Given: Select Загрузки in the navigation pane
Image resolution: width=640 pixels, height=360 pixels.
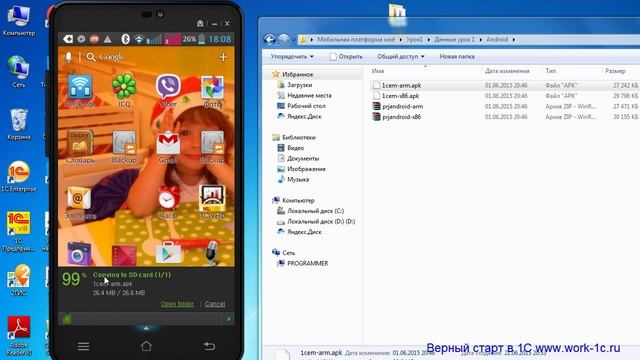Looking at the screenshot, I should (x=299, y=85).
